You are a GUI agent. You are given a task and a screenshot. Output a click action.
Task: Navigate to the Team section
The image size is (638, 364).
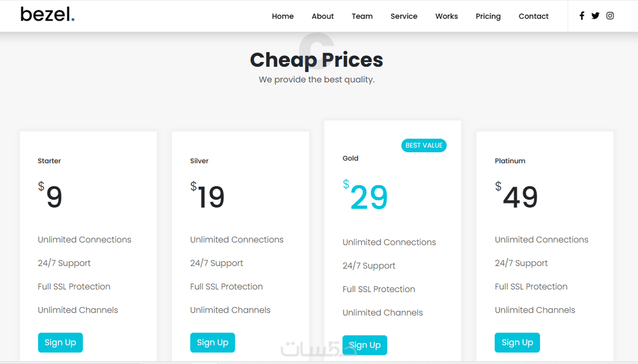click(x=362, y=16)
